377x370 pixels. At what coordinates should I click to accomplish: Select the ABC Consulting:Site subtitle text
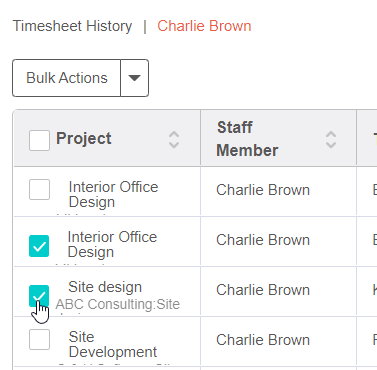click(118, 304)
